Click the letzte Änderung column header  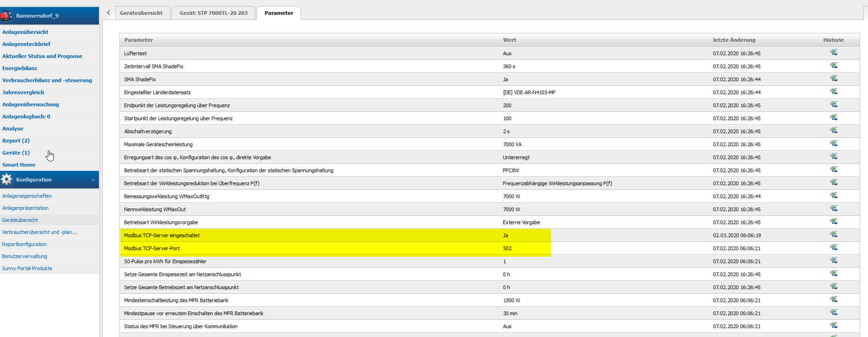734,40
